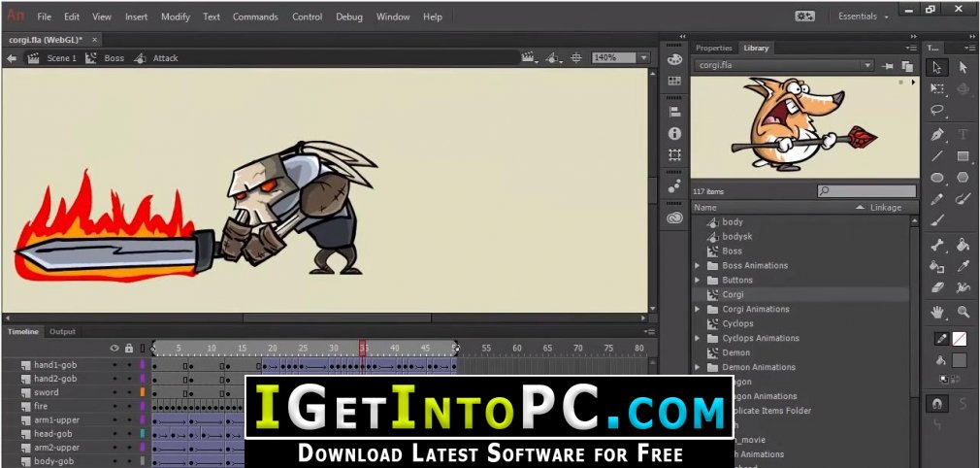The width and height of the screenshot is (980, 468).
Task: Go back to Scene 1 breadcrumb
Action: tap(61, 58)
